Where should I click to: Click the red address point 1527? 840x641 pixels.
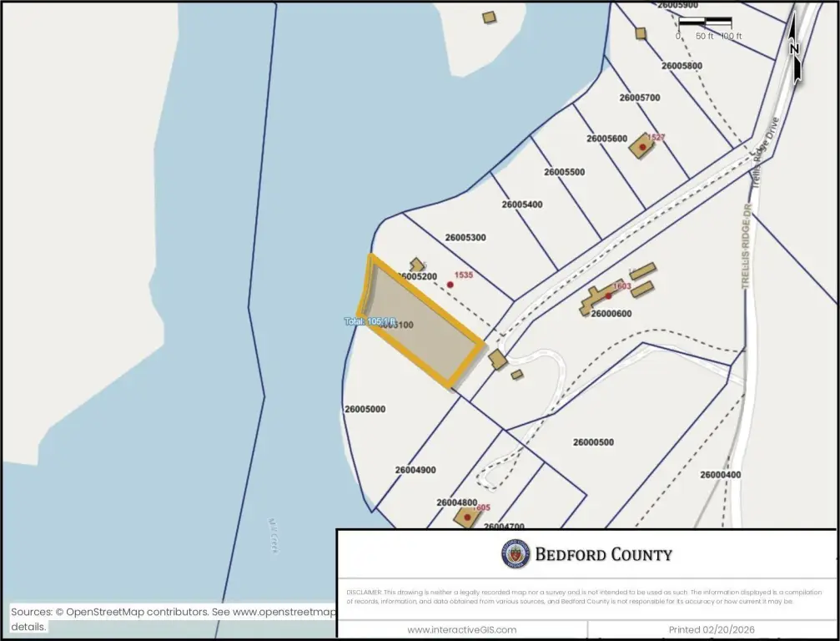tap(642, 147)
